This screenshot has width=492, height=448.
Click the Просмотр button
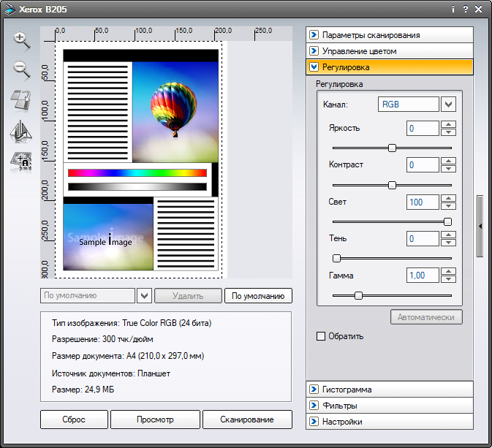155,419
